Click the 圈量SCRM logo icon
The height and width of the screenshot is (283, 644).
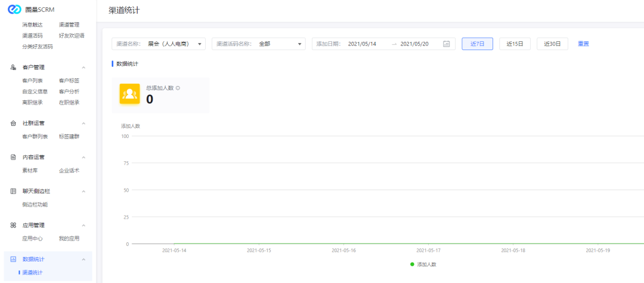pyautogui.click(x=14, y=10)
